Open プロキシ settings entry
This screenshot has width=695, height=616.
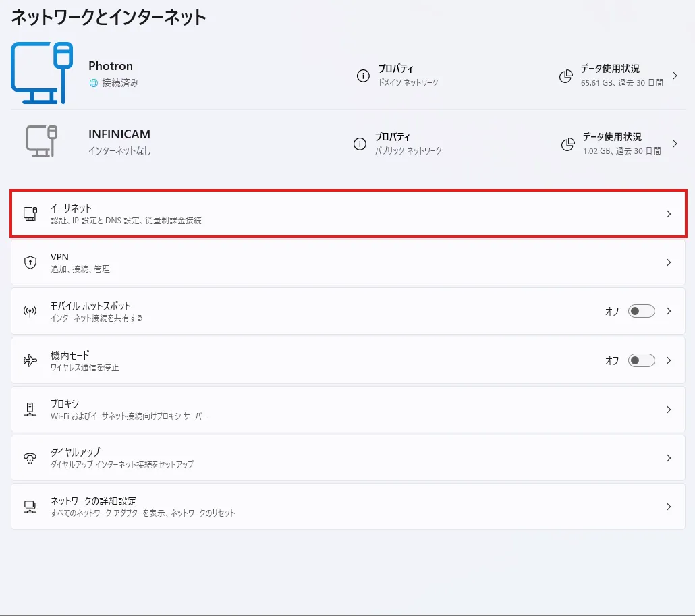(x=348, y=410)
